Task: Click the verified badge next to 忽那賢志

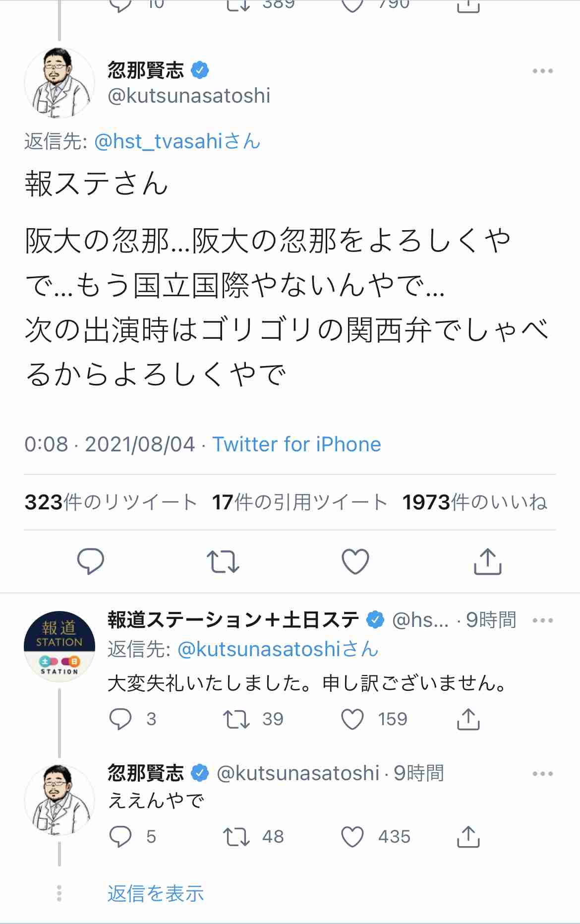Action: (200, 70)
